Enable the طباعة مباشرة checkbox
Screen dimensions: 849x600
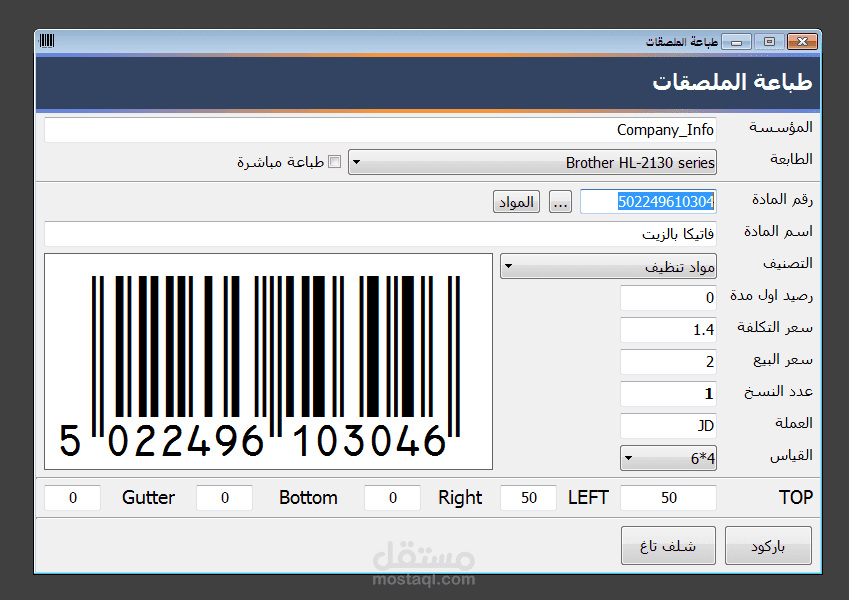click(x=335, y=161)
